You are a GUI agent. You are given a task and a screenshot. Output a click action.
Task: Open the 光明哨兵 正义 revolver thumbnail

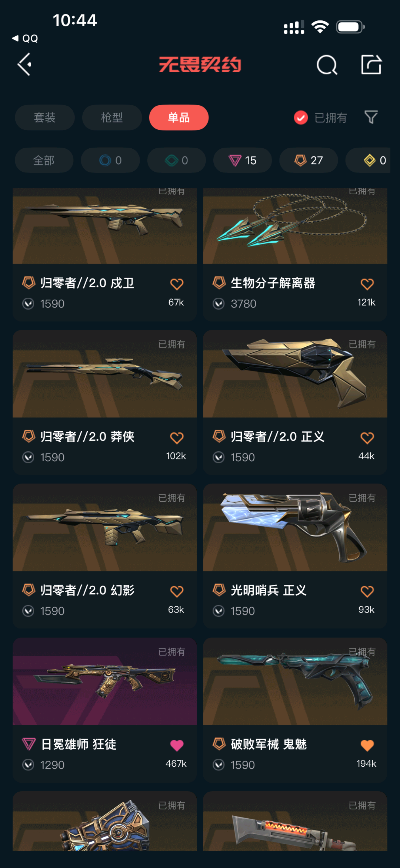click(x=295, y=527)
